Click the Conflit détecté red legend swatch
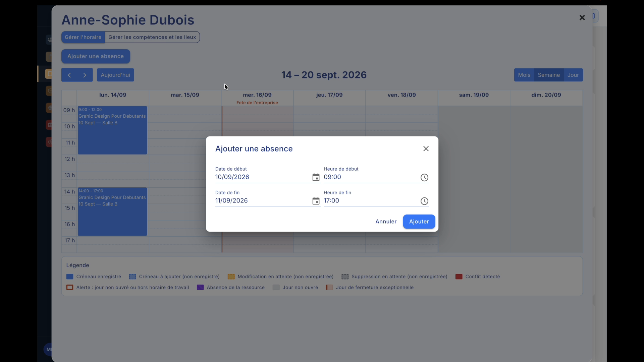This screenshot has width=644, height=362. pyautogui.click(x=459, y=277)
